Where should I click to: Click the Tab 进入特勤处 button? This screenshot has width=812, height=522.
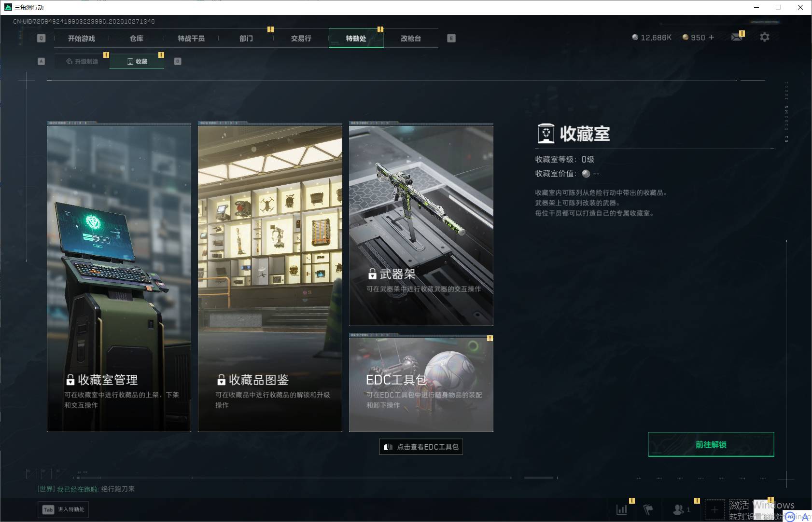(x=63, y=509)
